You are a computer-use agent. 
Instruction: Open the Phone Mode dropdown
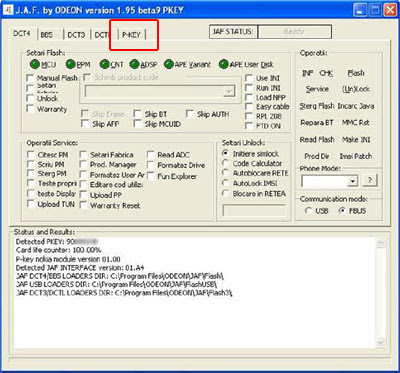352,181
